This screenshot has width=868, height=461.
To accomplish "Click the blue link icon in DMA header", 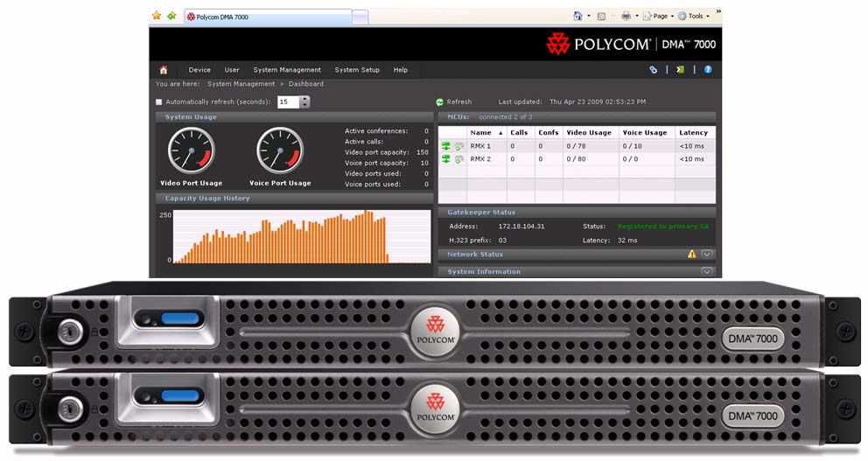I will [654, 70].
